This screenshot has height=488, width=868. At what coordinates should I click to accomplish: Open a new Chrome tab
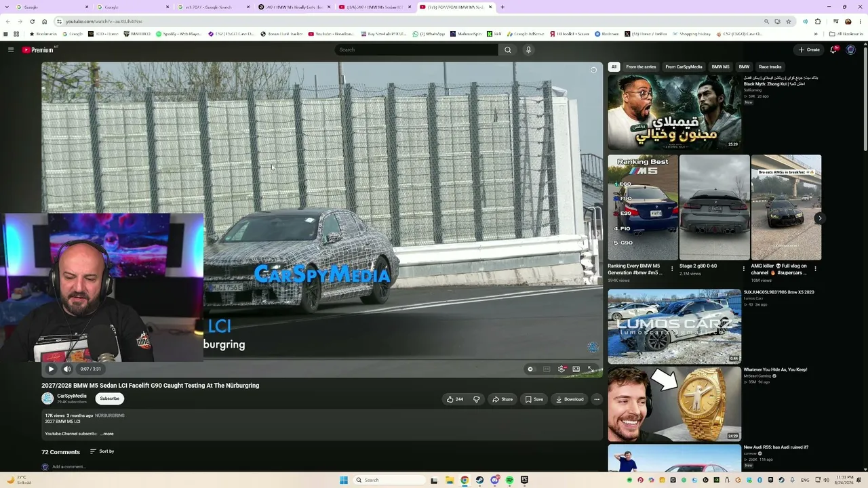coord(502,7)
